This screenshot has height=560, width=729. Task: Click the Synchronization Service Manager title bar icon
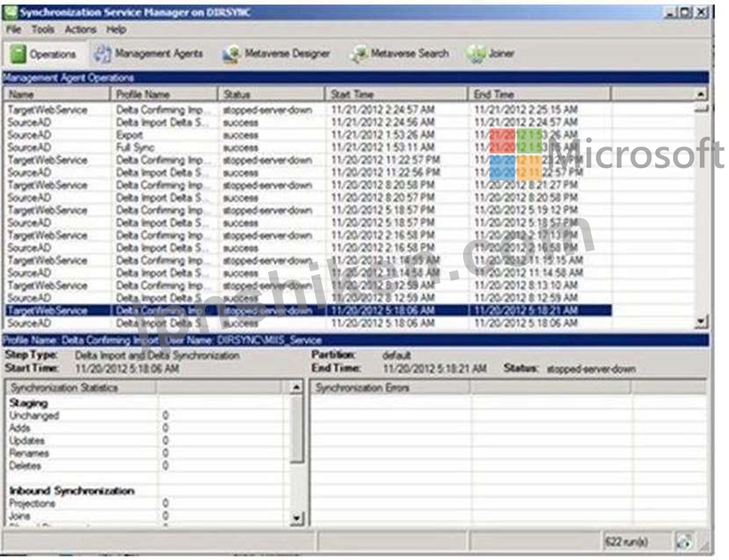point(10,12)
